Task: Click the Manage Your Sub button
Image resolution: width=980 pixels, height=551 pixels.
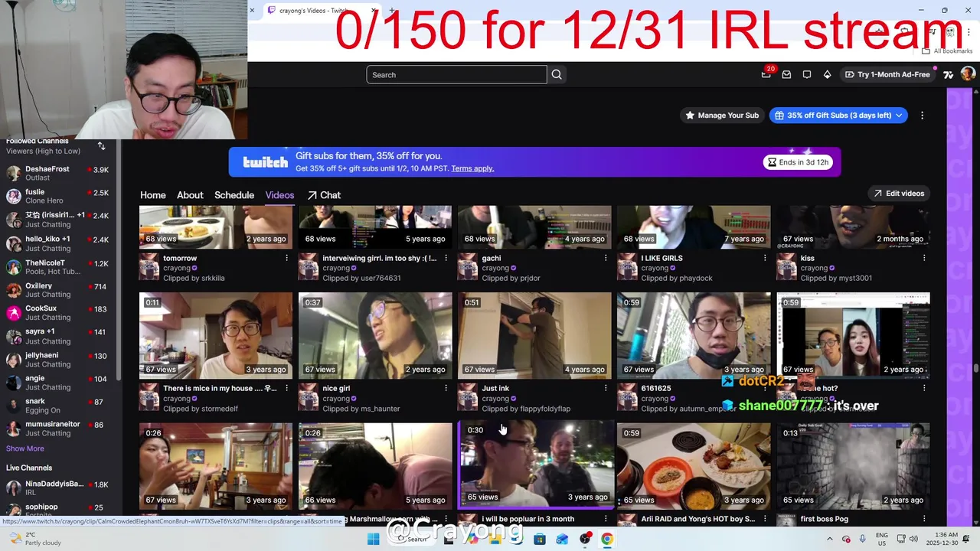Action: click(722, 116)
